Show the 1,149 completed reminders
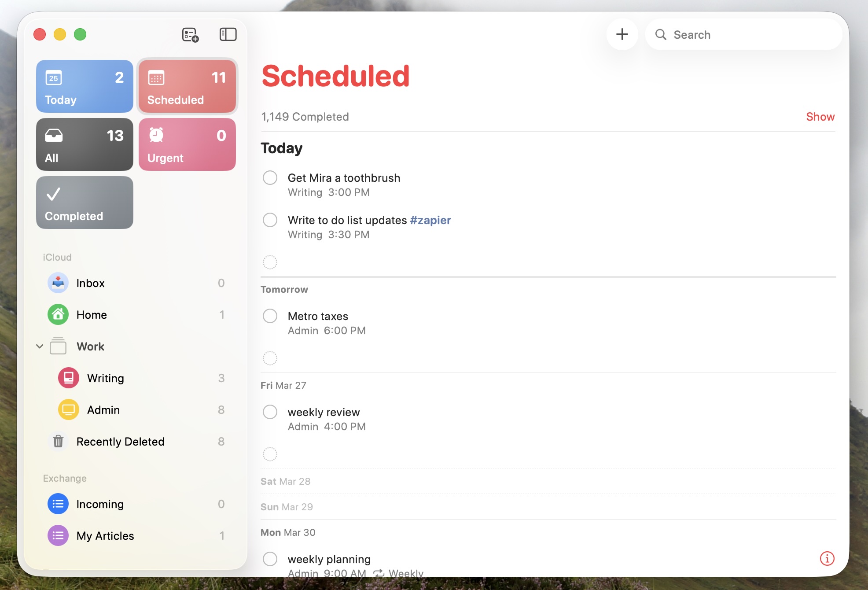The height and width of the screenshot is (590, 868). tap(820, 116)
